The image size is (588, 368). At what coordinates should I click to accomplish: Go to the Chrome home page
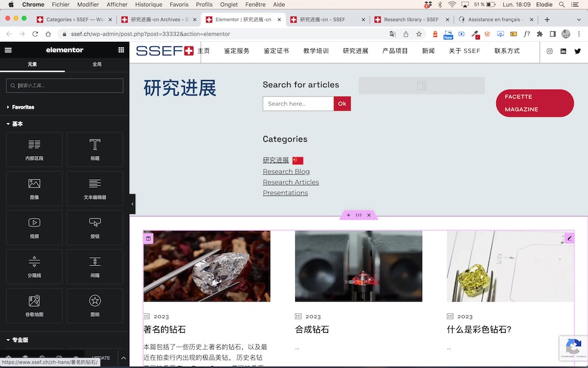pos(48,34)
